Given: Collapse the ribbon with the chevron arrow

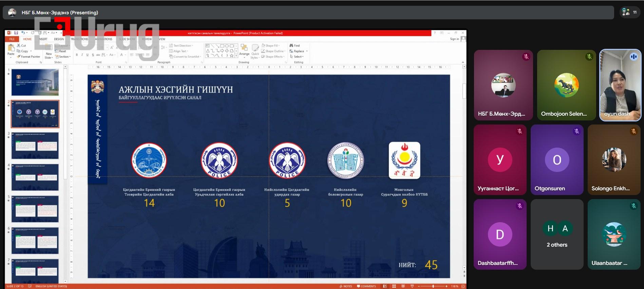Looking at the screenshot, I should [463, 62].
